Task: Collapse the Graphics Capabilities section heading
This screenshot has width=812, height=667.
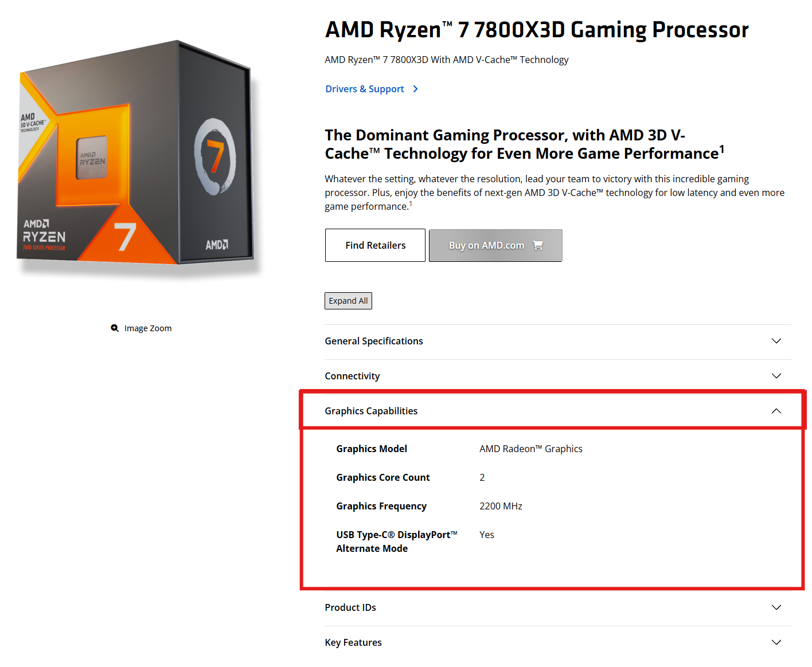Action: (371, 411)
